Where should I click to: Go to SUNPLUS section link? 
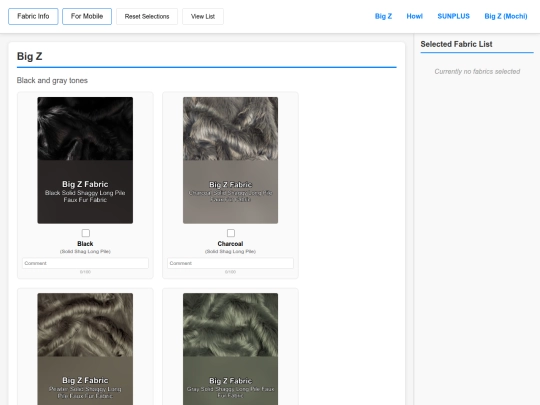[454, 16]
